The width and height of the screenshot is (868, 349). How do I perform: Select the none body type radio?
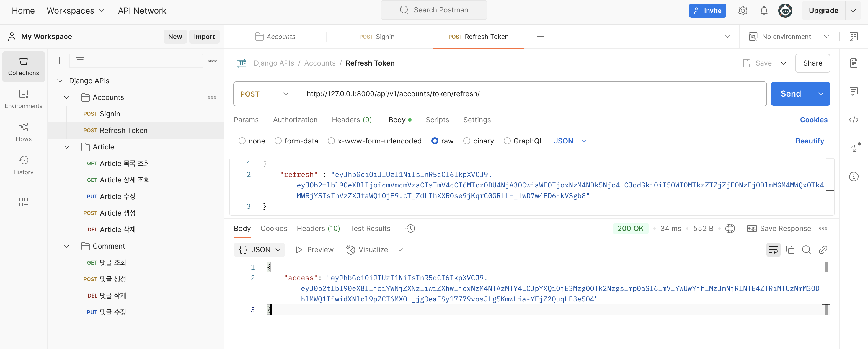pos(242,141)
